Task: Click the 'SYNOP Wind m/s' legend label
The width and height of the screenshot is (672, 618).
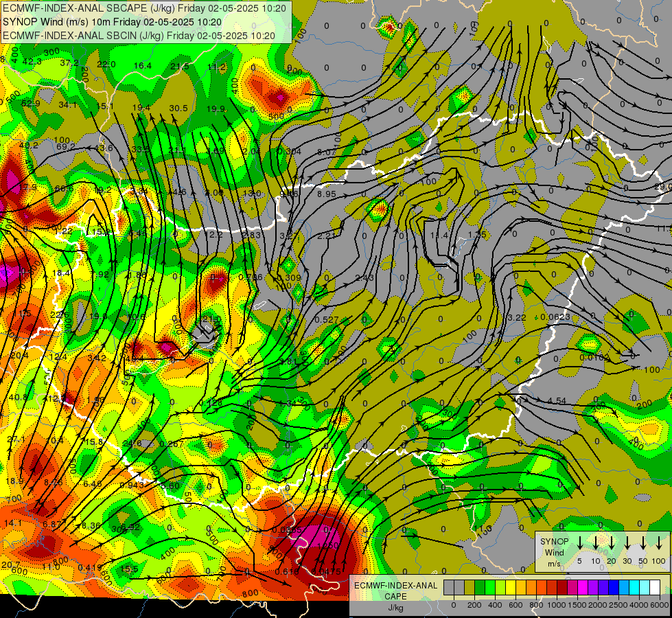Action: tap(554, 552)
